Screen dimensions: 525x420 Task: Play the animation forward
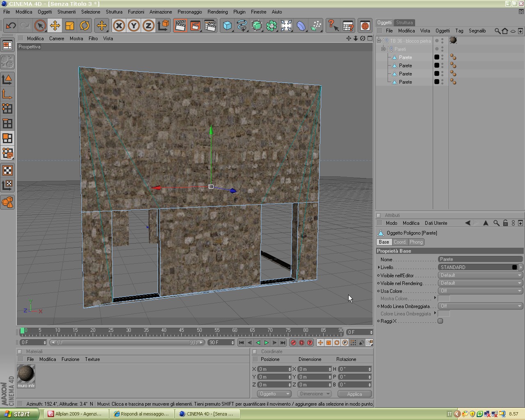[x=266, y=343]
